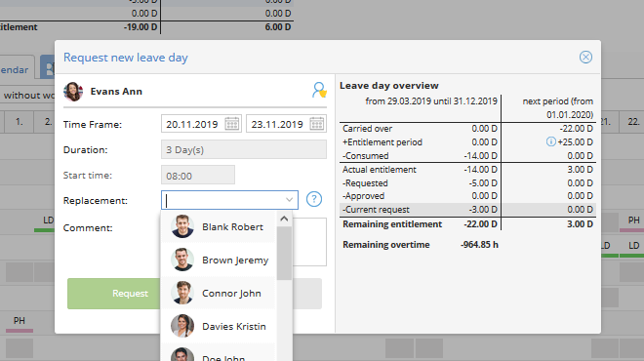Open calendar picker for start date 20.11.2019

click(232, 124)
